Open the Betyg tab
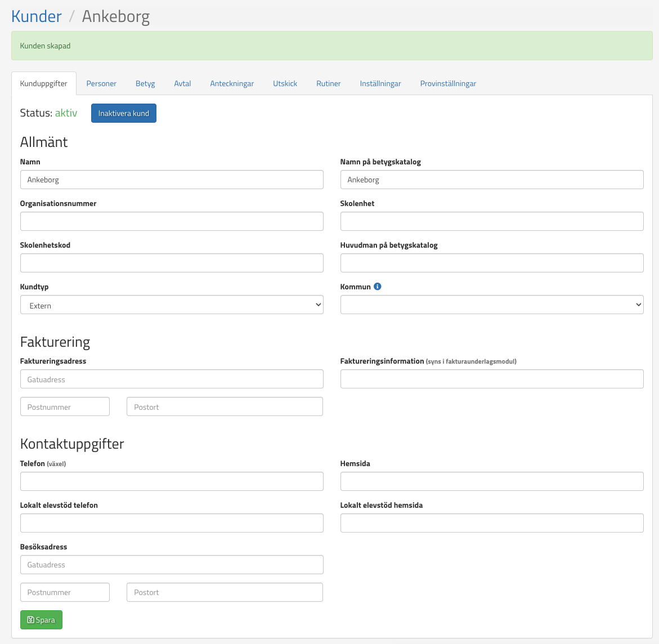 click(x=145, y=84)
